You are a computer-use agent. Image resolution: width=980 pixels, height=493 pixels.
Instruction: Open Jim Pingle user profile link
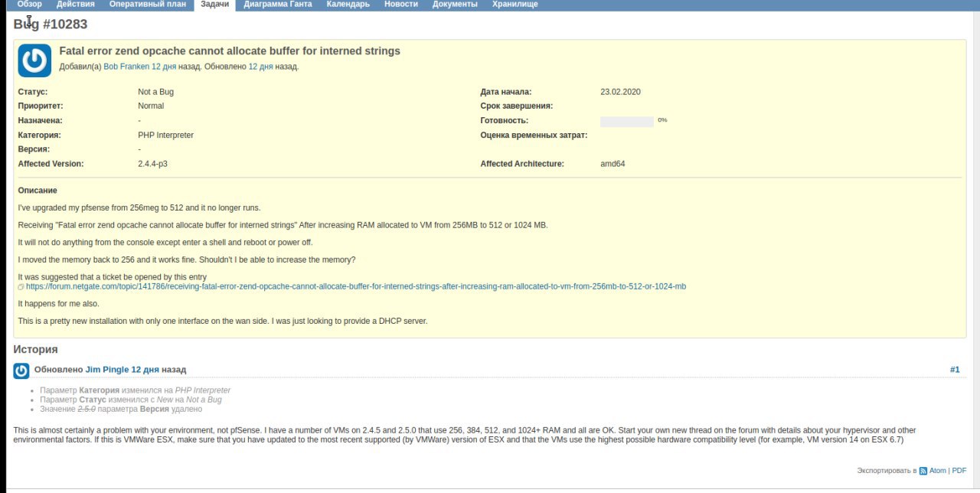coord(107,370)
